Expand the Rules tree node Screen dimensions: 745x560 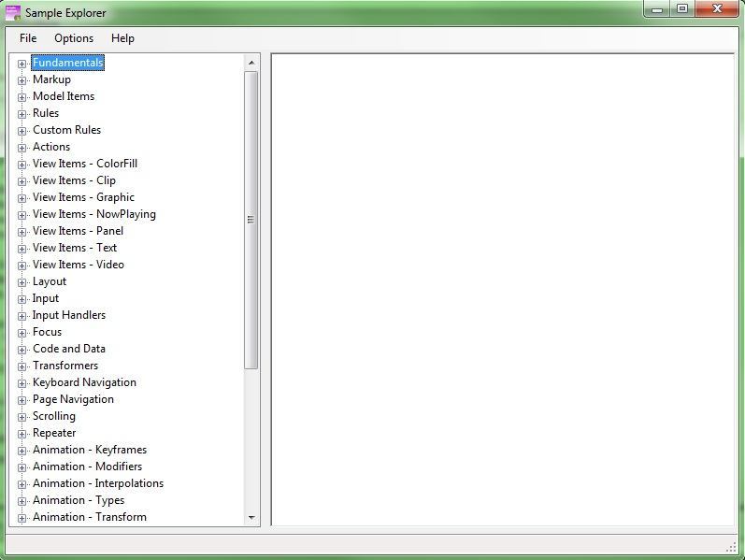(x=21, y=114)
